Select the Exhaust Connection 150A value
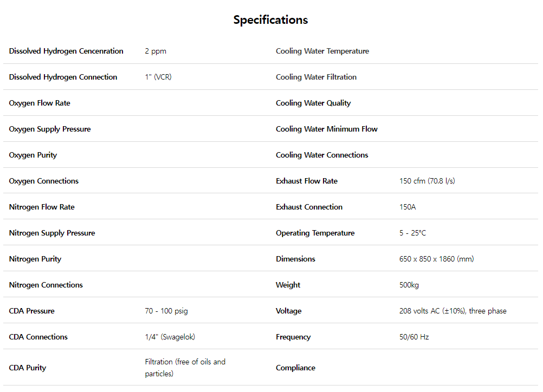The image size is (543, 392). pos(408,207)
